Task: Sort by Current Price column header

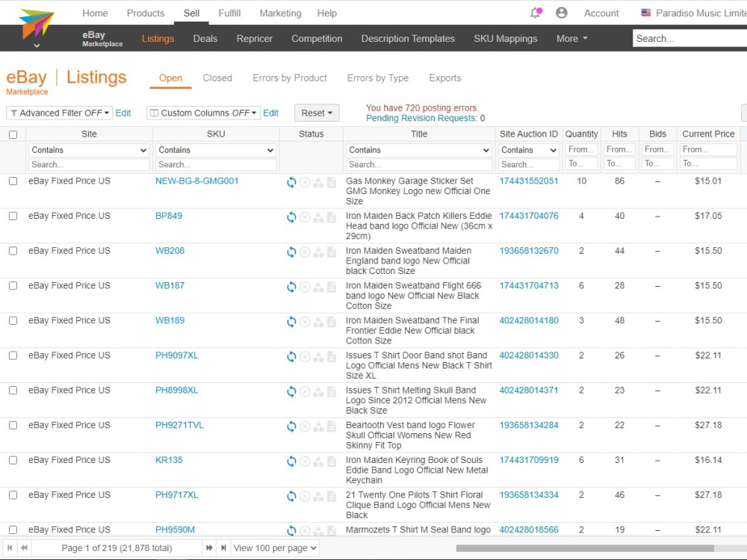Action: (x=708, y=134)
